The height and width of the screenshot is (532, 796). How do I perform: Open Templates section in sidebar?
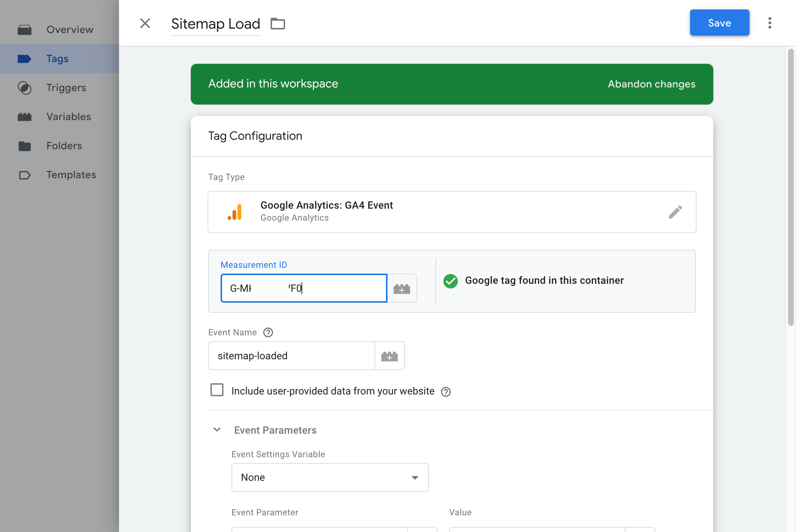(60, 175)
